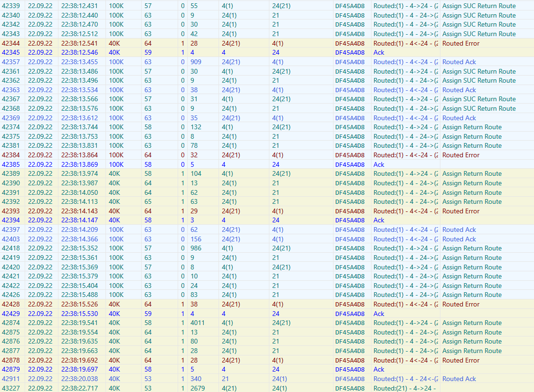Select delta value 156 on row 42403

click(196, 239)
